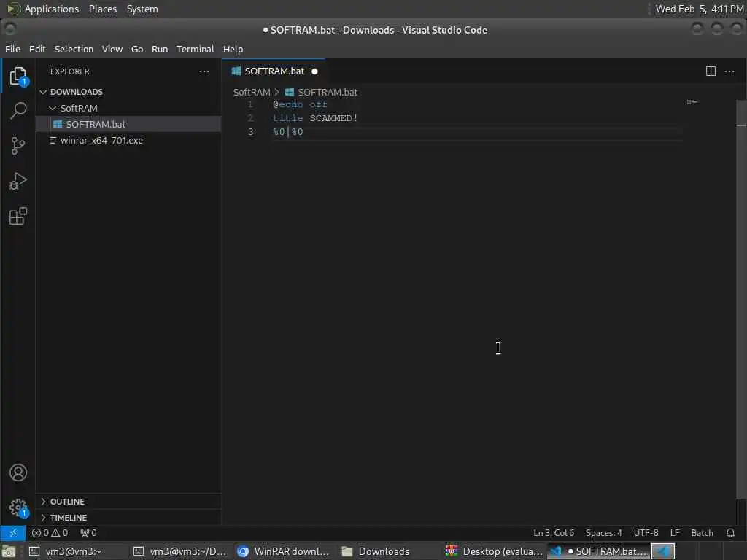Click the editor minimap
Viewport: 747px width, 560px height.
(x=692, y=102)
